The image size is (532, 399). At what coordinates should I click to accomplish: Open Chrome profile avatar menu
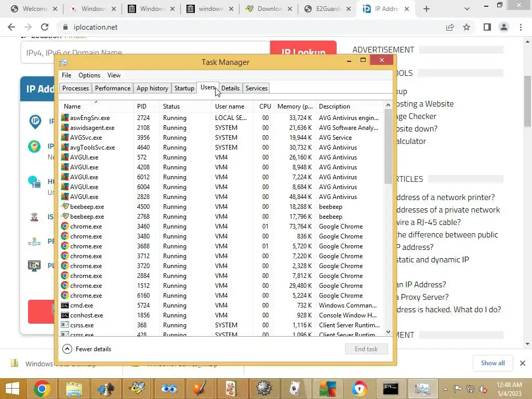tap(504, 27)
